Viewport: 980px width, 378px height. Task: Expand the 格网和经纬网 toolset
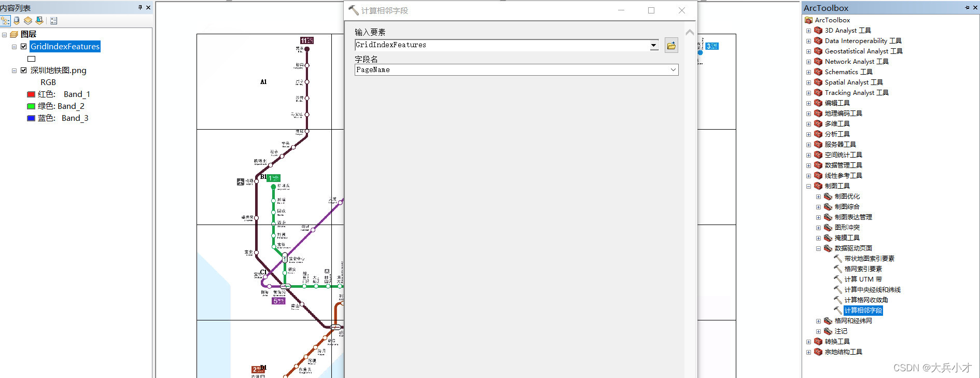pos(818,321)
